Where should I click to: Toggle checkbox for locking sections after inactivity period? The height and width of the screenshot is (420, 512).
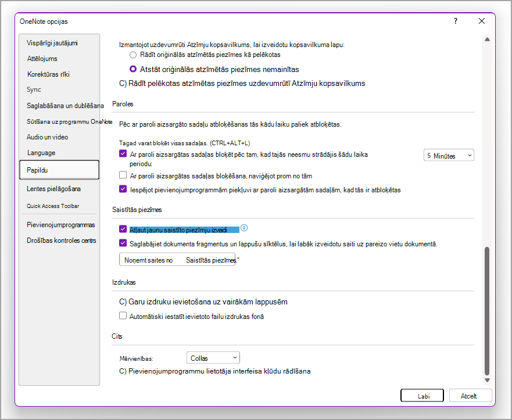(123, 153)
